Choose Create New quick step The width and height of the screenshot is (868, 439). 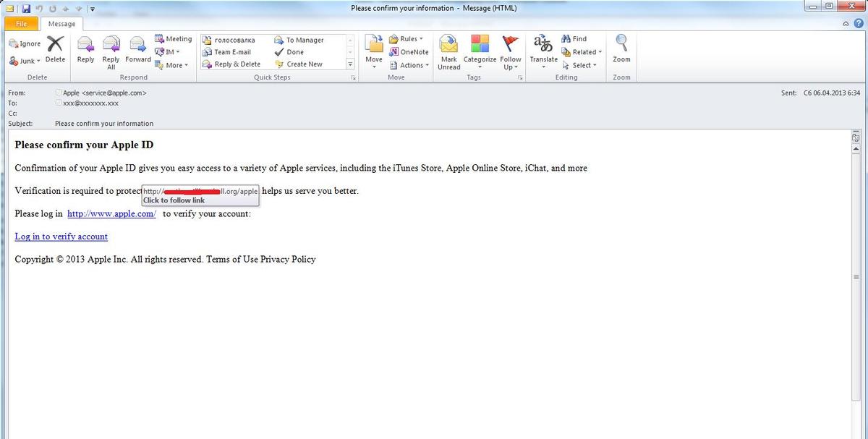coord(299,64)
